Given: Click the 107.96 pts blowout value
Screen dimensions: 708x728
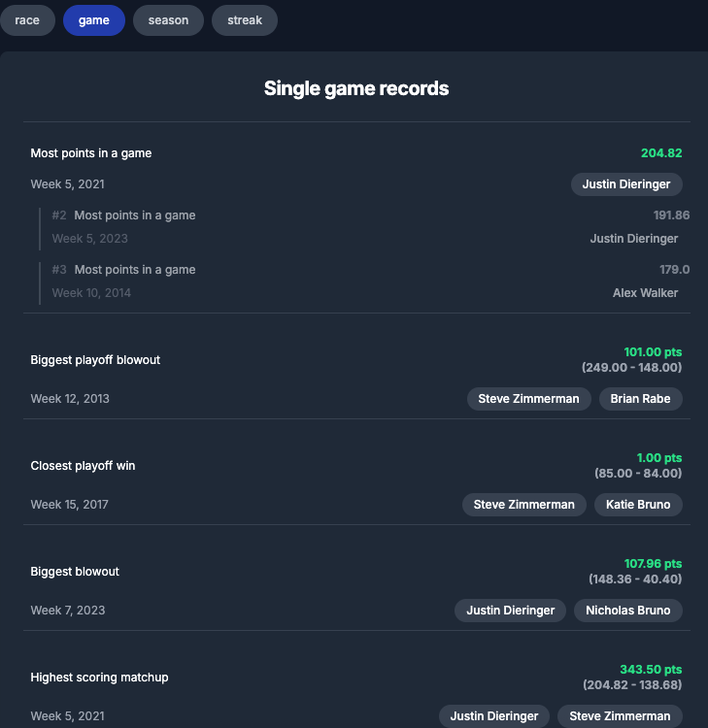Looking at the screenshot, I should [x=653, y=564].
